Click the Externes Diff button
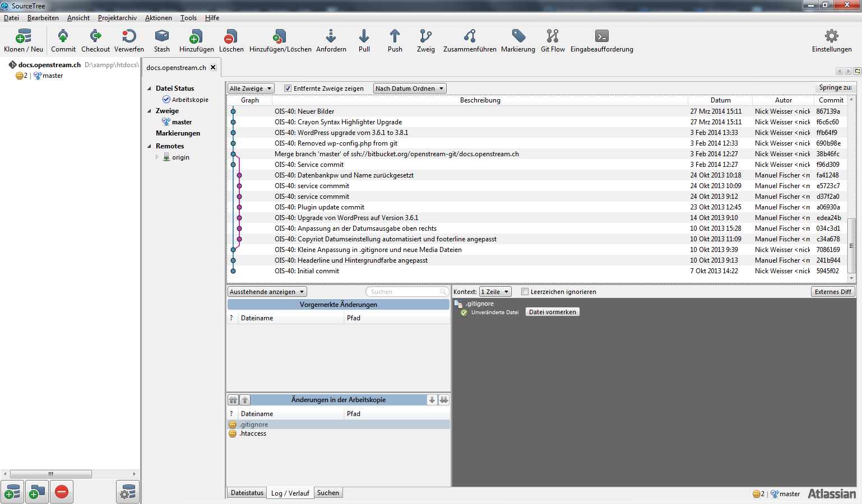Screen dimensions: 862x504 tap(832, 292)
